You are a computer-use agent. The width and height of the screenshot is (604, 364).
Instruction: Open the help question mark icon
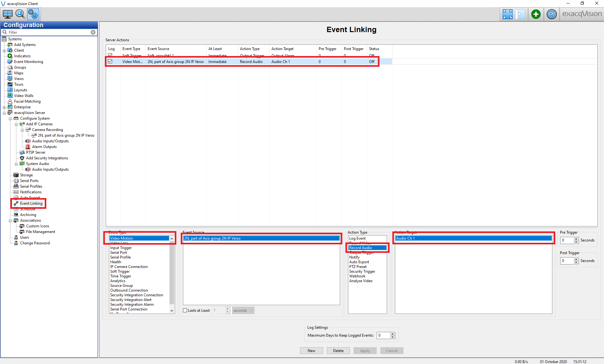pyautogui.click(x=551, y=14)
